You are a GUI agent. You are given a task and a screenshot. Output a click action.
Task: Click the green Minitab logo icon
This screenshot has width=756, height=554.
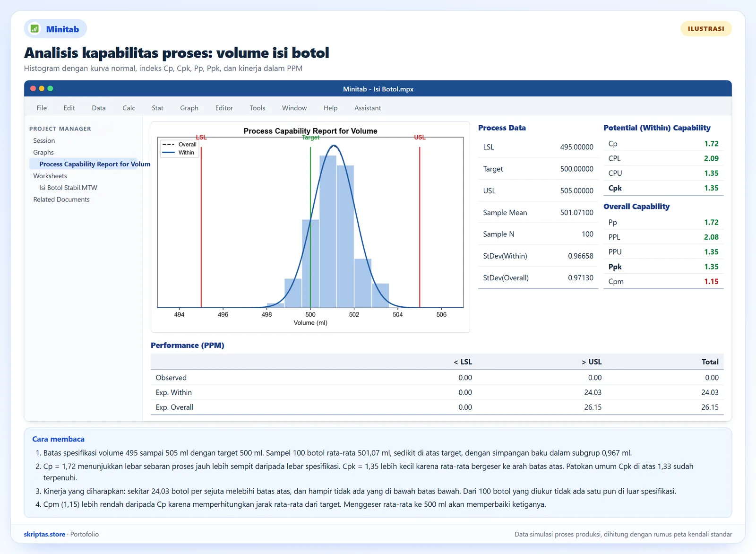[34, 29]
